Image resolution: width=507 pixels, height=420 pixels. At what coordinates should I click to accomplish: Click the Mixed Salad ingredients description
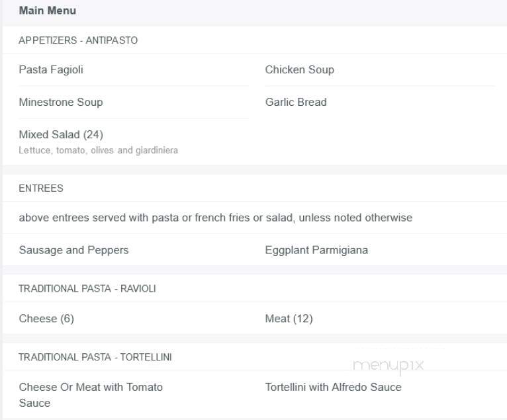[99, 150]
